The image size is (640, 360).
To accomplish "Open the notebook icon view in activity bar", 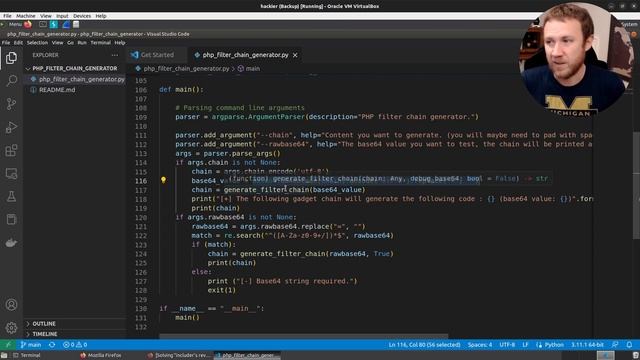I will point(11,220).
